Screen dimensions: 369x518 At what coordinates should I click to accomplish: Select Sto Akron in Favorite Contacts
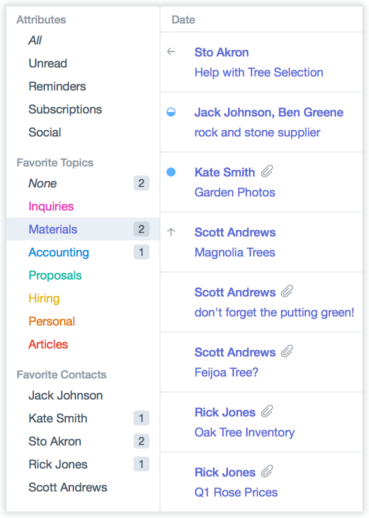(x=55, y=441)
